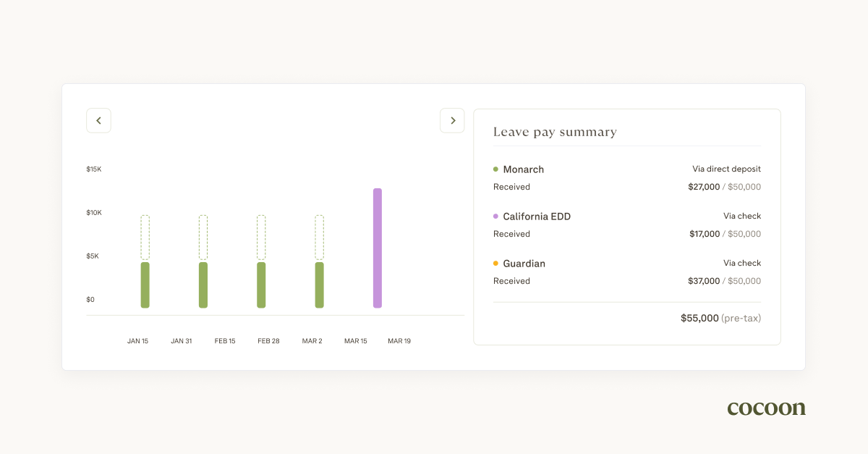Navigate to next period with forward button
The image size is (868, 454).
[452, 120]
